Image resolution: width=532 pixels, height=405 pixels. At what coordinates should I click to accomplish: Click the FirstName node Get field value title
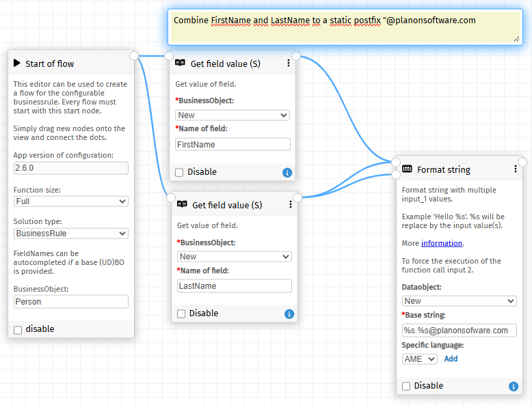[x=225, y=64]
